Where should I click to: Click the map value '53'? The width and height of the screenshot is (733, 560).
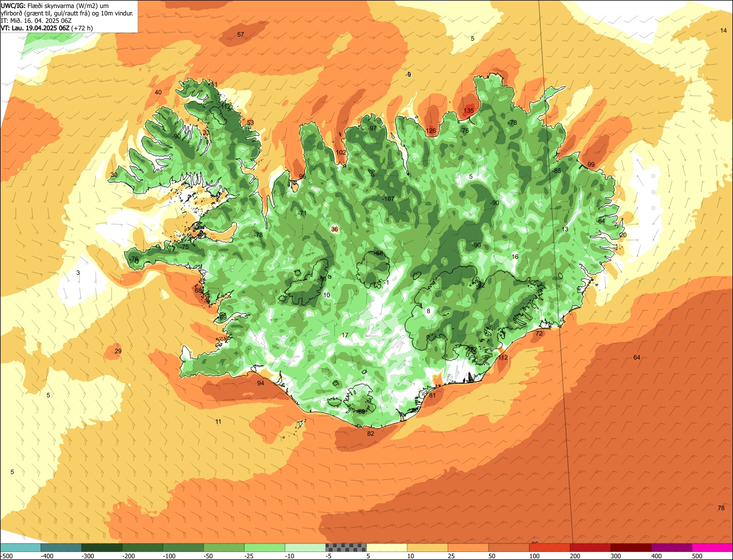click(x=250, y=123)
